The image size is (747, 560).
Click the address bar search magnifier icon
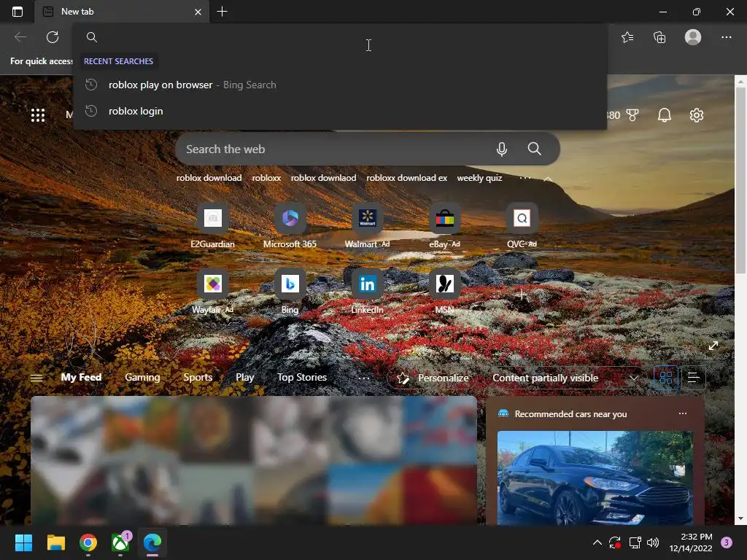[92, 37]
